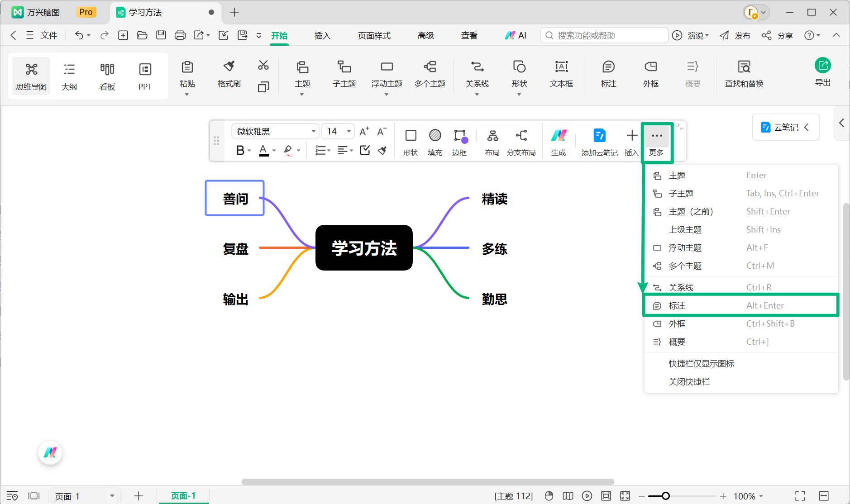The height and width of the screenshot is (504, 850).
Task: Click the font color A swatch
Action: click(264, 150)
